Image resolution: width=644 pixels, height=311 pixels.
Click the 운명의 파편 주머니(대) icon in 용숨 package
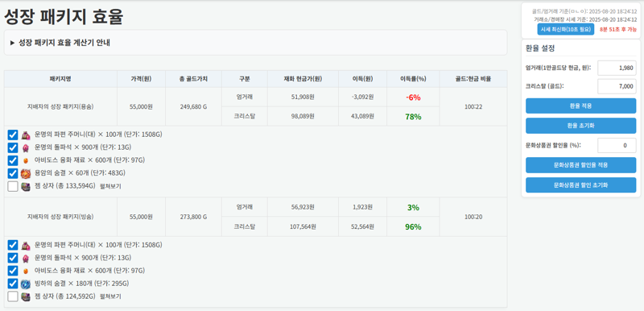pyautogui.click(x=26, y=135)
